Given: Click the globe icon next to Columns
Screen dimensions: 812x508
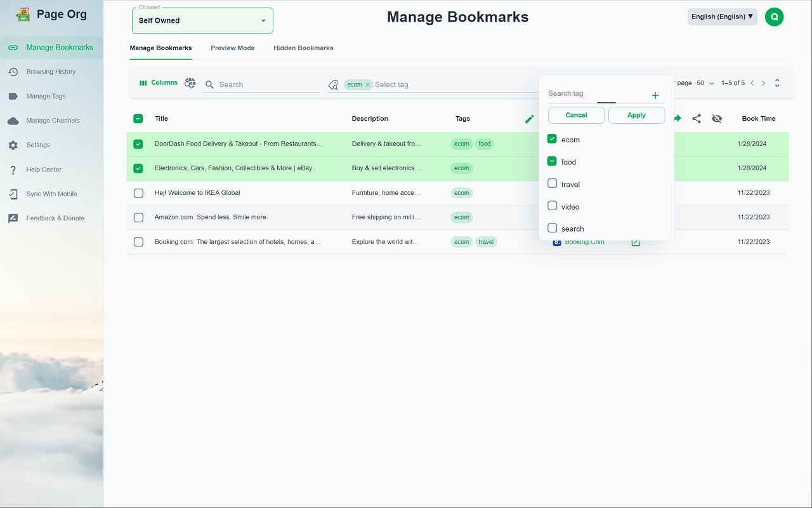Looking at the screenshot, I should (190, 83).
